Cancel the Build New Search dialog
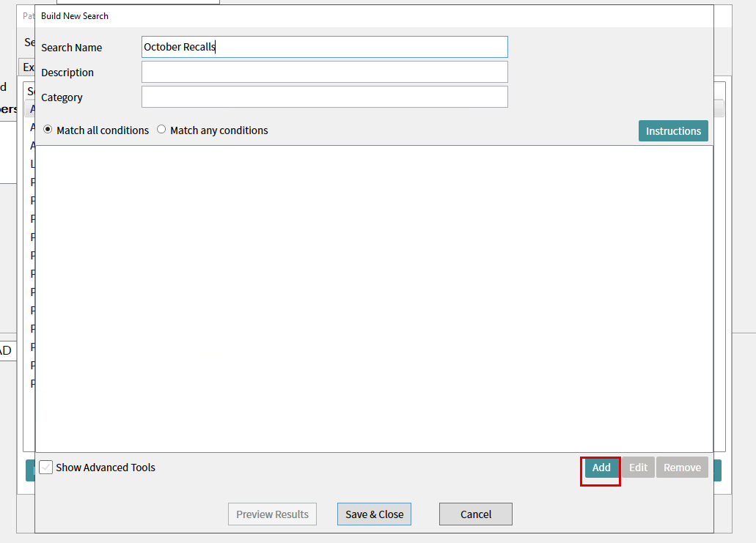The width and height of the screenshot is (756, 543). [476, 514]
